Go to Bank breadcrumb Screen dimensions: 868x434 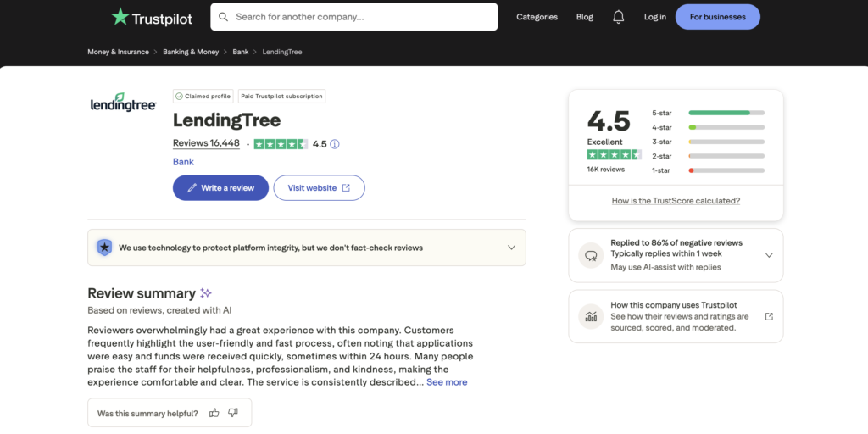click(240, 52)
